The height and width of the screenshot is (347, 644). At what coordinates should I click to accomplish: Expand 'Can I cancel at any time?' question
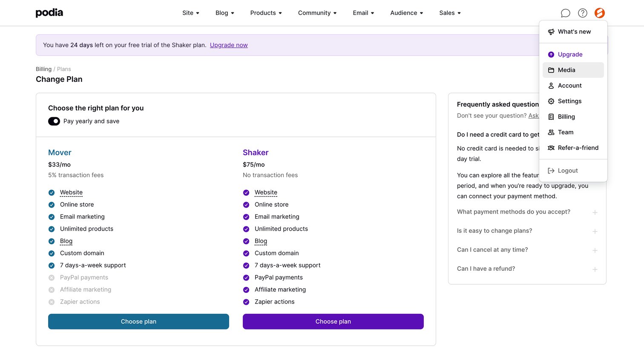(x=527, y=250)
